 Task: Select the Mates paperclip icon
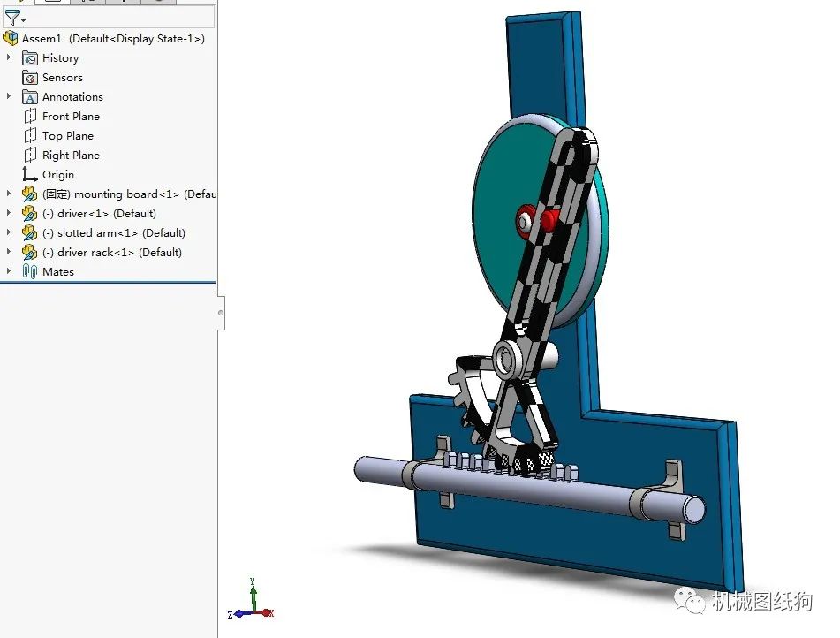[30, 271]
